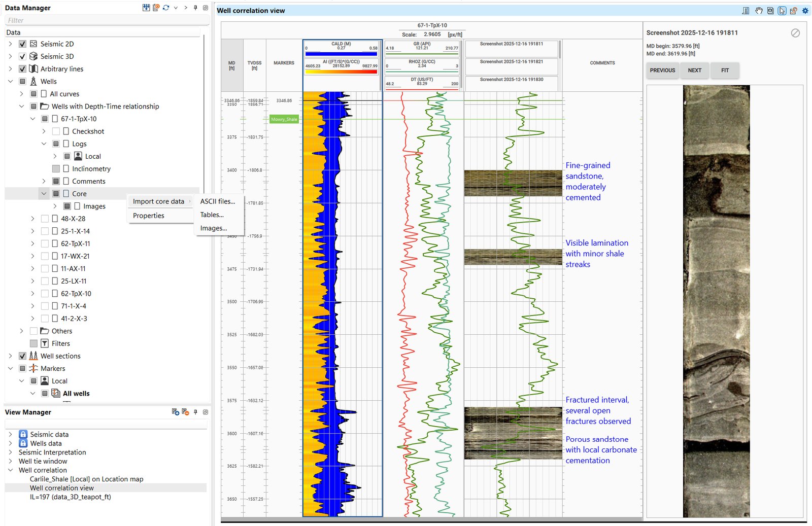This screenshot has height=526, width=812.
Task: Click the Seismic 3D cube icon
Action: (x=33, y=56)
